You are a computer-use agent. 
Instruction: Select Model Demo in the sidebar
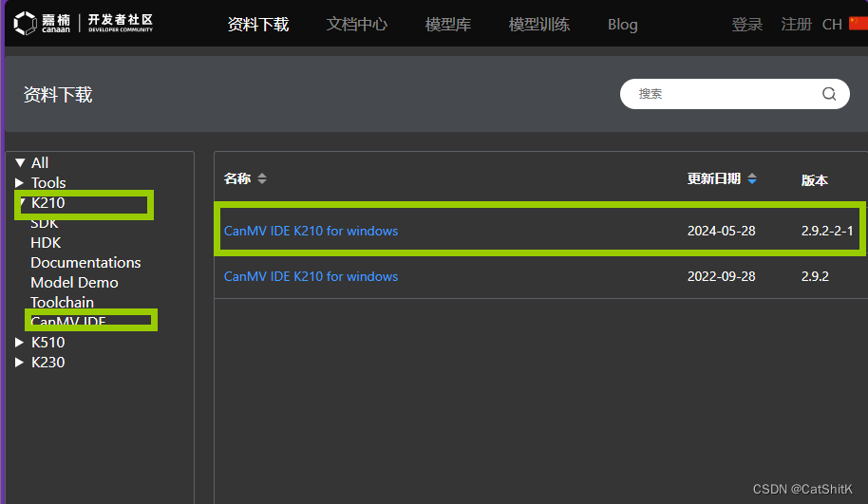tap(75, 283)
